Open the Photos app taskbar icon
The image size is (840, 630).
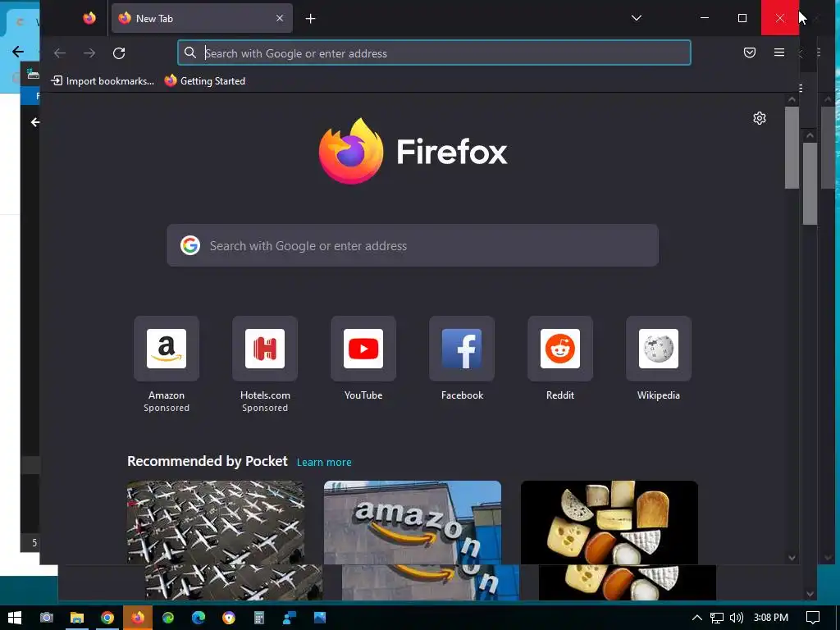click(320, 618)
